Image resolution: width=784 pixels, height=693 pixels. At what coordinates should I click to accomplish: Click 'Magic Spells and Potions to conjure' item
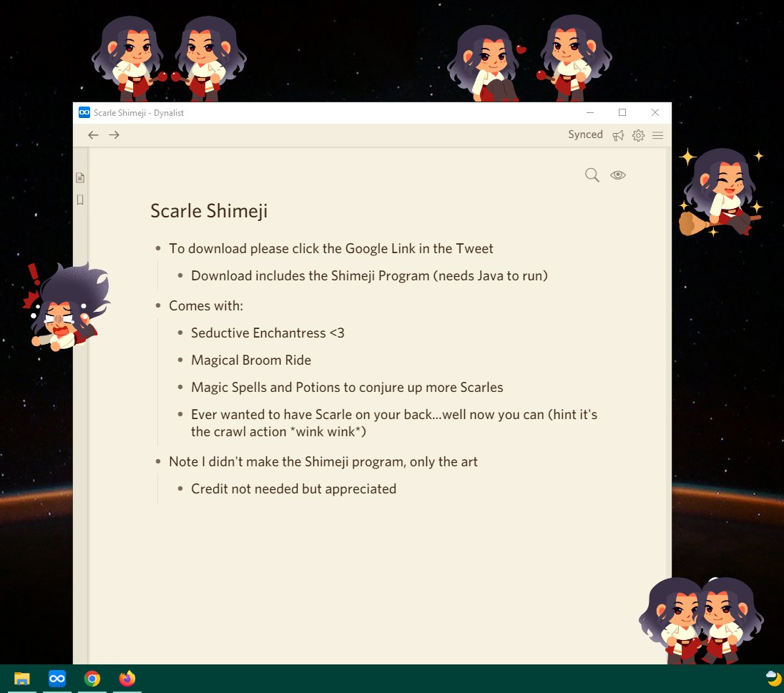(347, 388)
